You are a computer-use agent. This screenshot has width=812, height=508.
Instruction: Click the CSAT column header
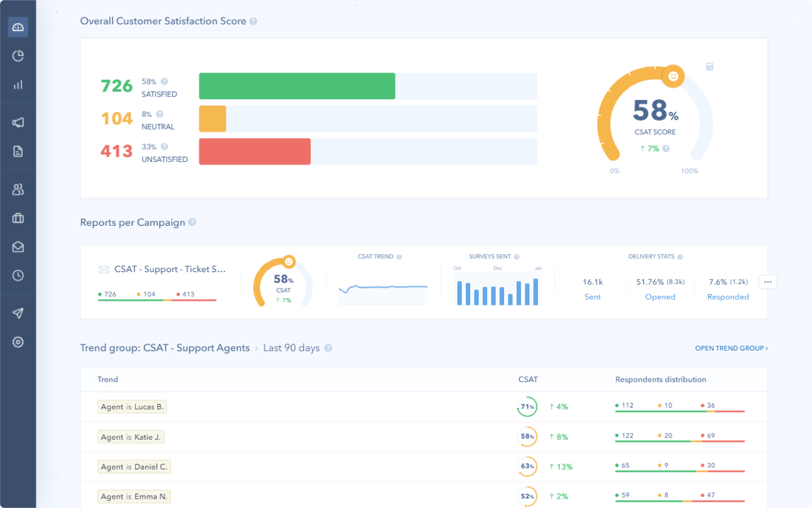tap(528, 379)
